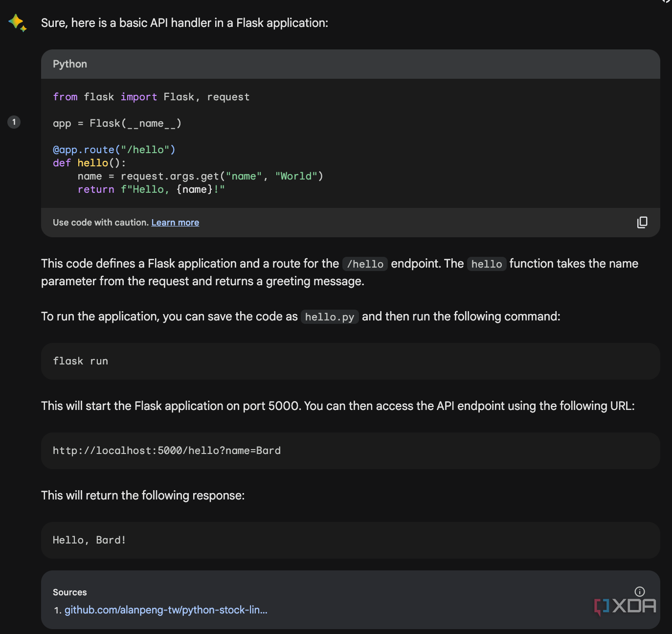Click the 'app = Flask(__name__)' line
The width and height of the screenshot is (672, 634).
coord(117,123)
